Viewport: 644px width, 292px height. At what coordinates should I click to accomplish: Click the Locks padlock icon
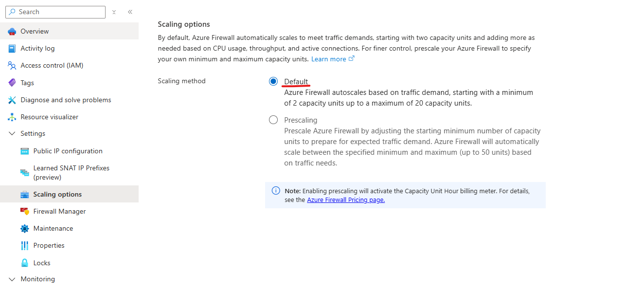coord(25,263)
